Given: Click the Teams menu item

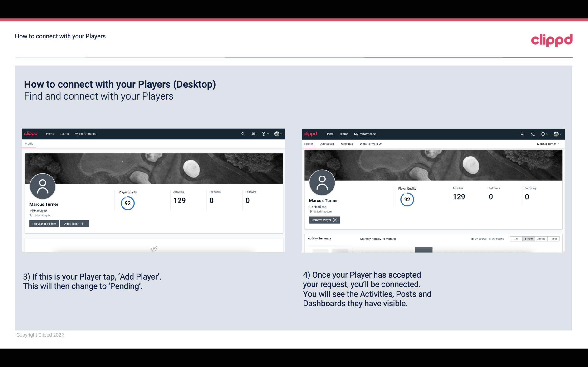Looking at the screenshot, I should click(x=64, y=133).
